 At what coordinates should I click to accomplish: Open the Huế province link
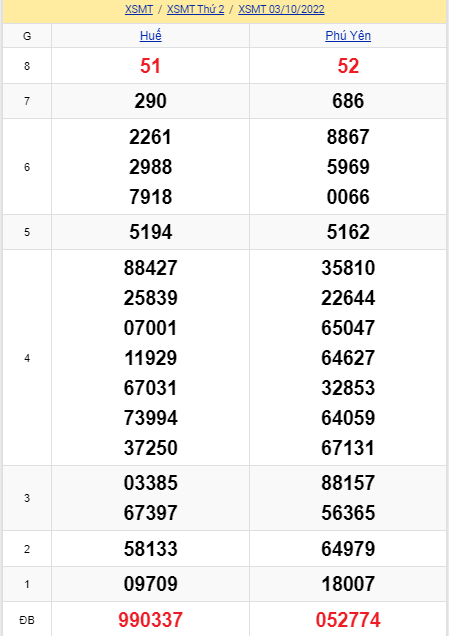[150, 36]
